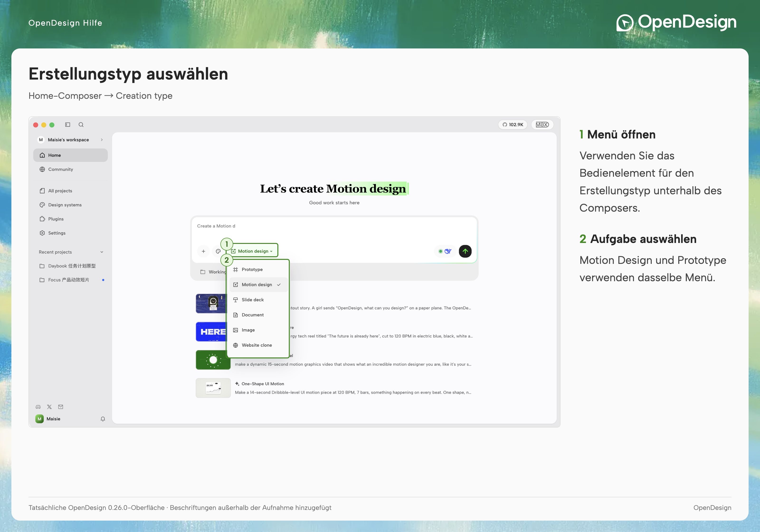Viewport: 760px width, 532px height.
Task: Open the Motion design creation type dropdown
Action: tap(252, 251)
